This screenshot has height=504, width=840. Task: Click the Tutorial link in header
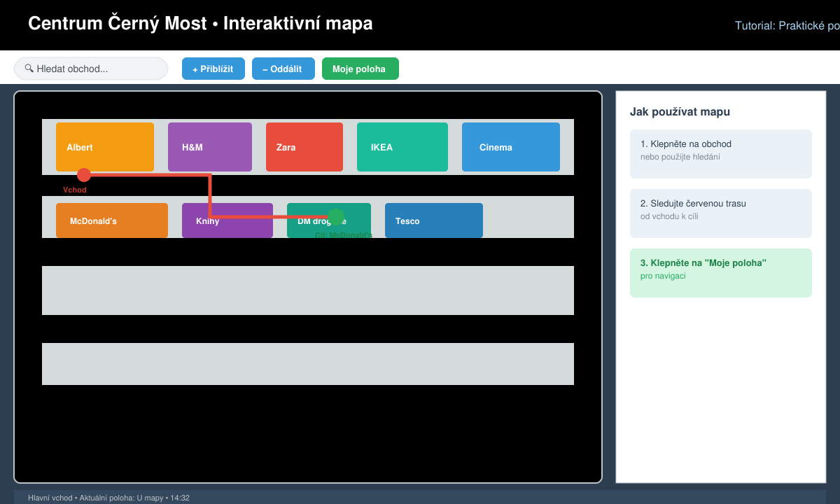[787, 25]
